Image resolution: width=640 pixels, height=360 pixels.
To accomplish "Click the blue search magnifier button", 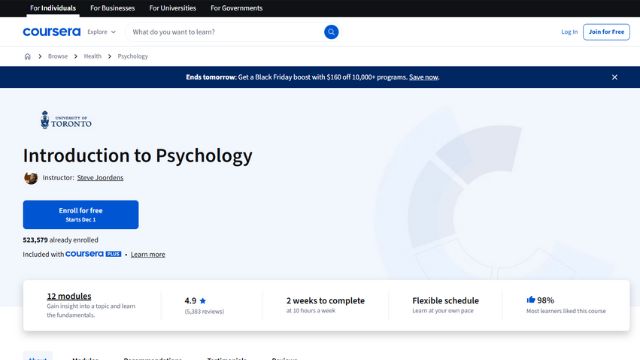I will [x=331, y=32].
